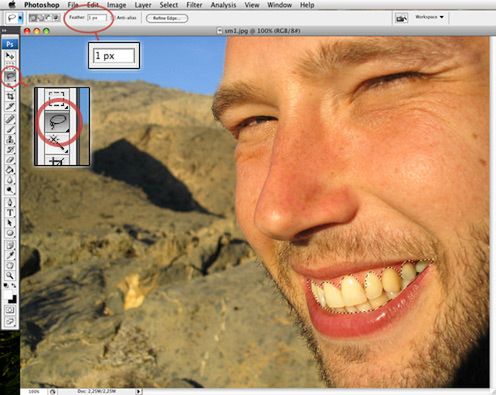Open the File menu
The image size is (496, 395).
point(73,5)
